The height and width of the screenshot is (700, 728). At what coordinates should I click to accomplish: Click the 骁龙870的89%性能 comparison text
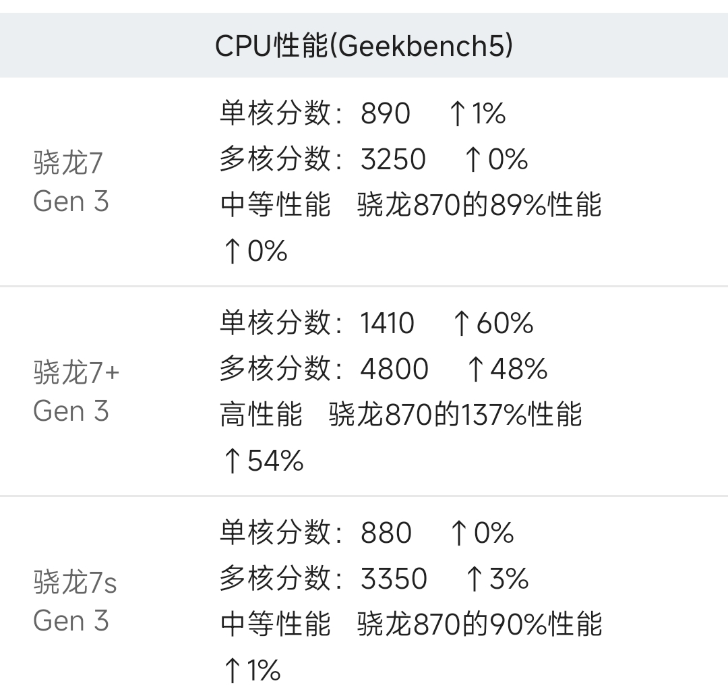[x=479, y=205]
